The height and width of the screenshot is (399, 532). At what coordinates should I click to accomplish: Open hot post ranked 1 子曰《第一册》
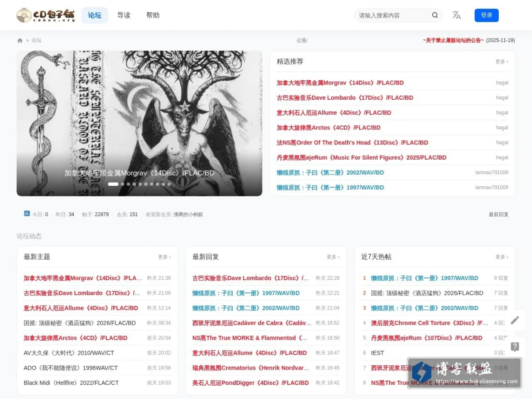point(425,278)
